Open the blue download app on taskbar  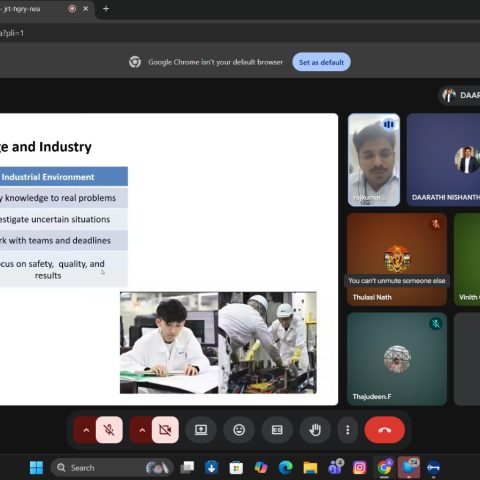click(x=212, y=468)
